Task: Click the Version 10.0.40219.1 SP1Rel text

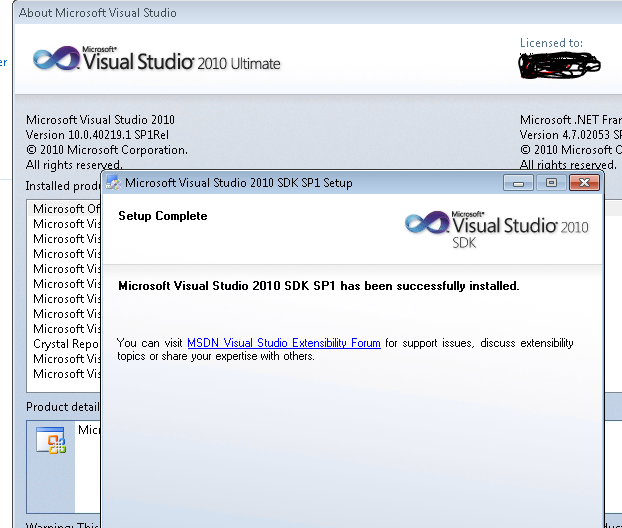Action: (100, 135)
